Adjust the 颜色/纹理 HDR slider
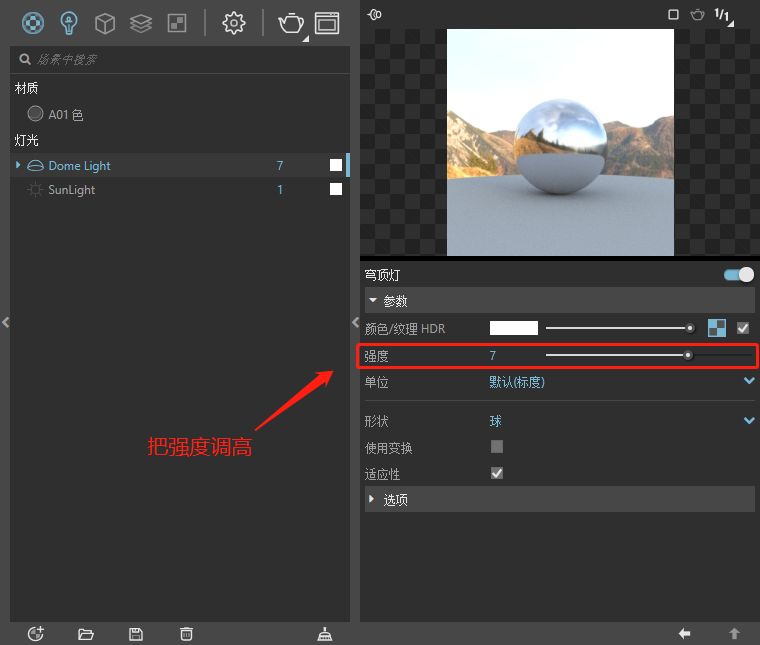 [x=621, y=328]
